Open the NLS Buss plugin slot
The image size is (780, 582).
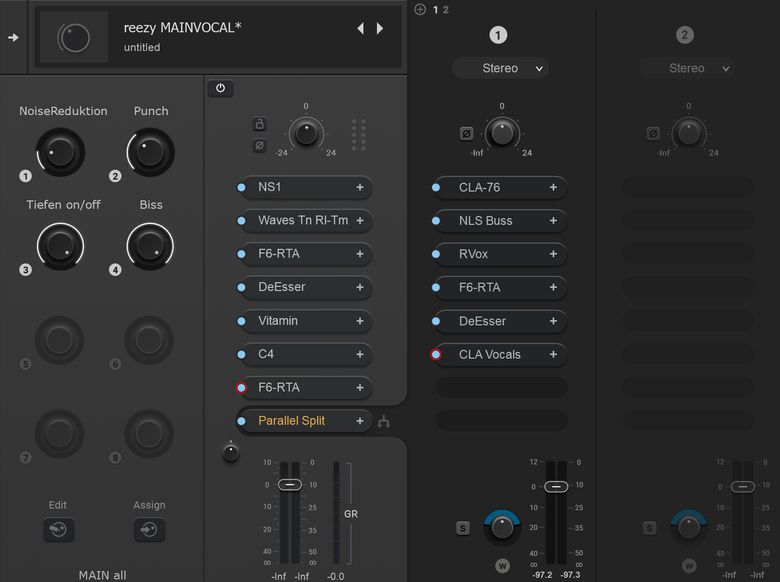pyautogui.click(x=499, y=220)
